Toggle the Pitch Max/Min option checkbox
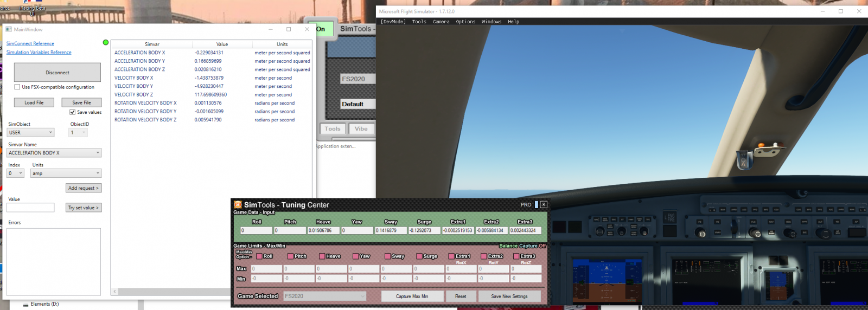The image size is (868, 310). click(x=290, y=256)
